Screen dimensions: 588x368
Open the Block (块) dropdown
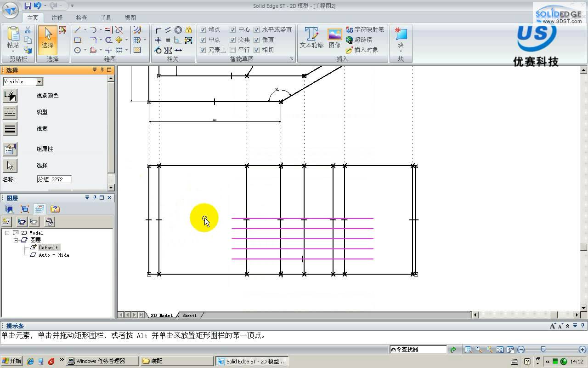point(401,52)
